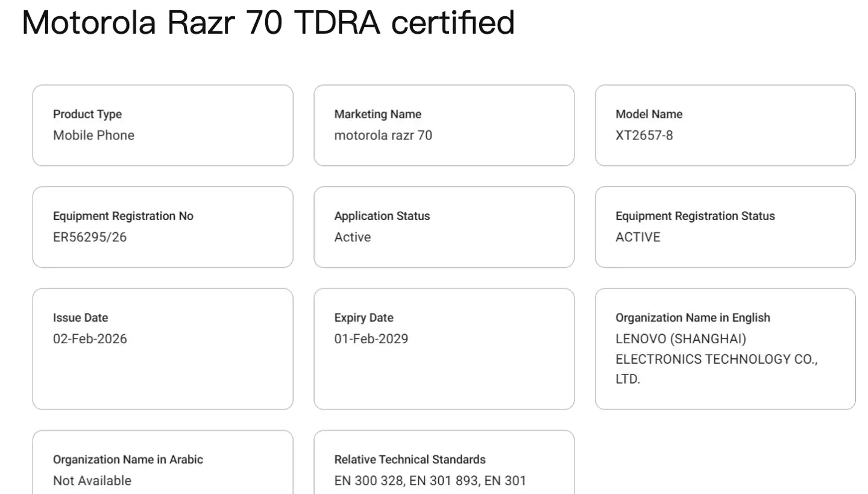Screen dimensions: 868x494
Task: Select the Issue Date card
Action: pyautogui.click(x=163, y=348)
